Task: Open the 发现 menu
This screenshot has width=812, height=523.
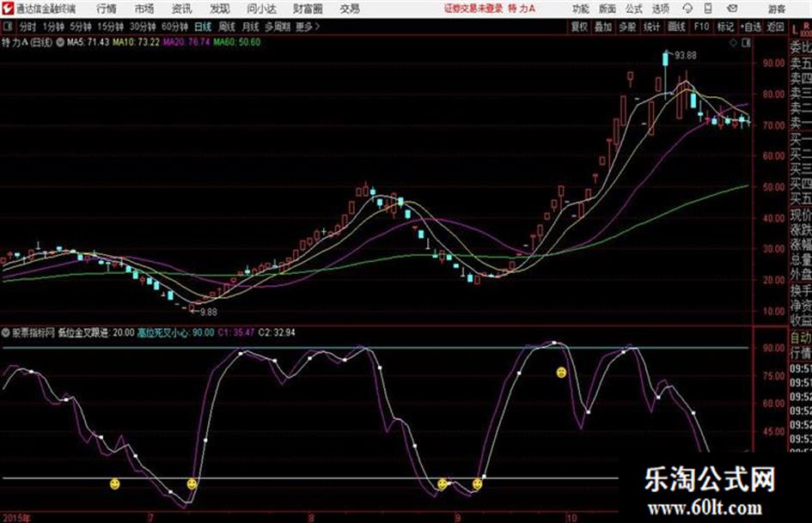Action: point(220,9)
